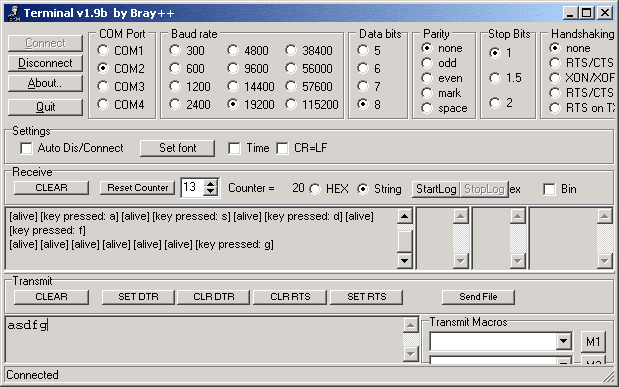The width and height of the screenshot is (619, 387).
Task: Click the receive text scrollbar thumb
Action: 404,241
